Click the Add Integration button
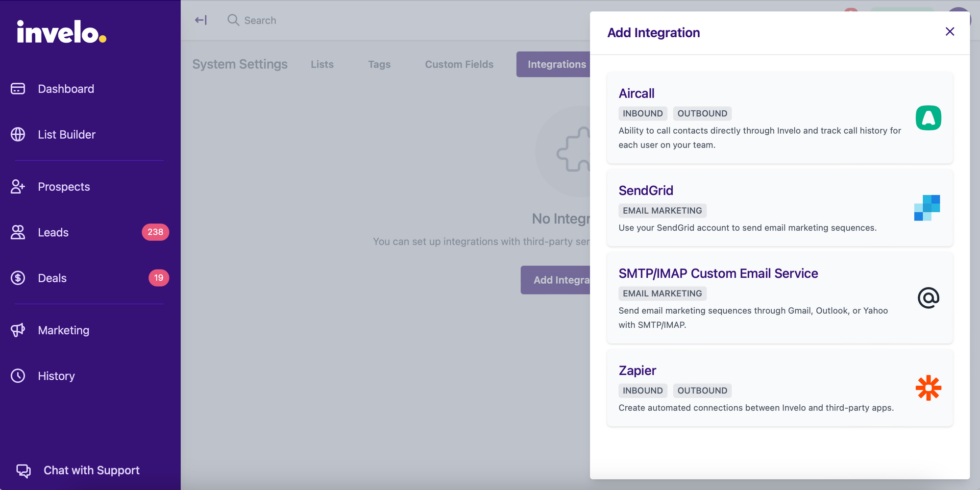980x490 pixels. pos(555,280)
